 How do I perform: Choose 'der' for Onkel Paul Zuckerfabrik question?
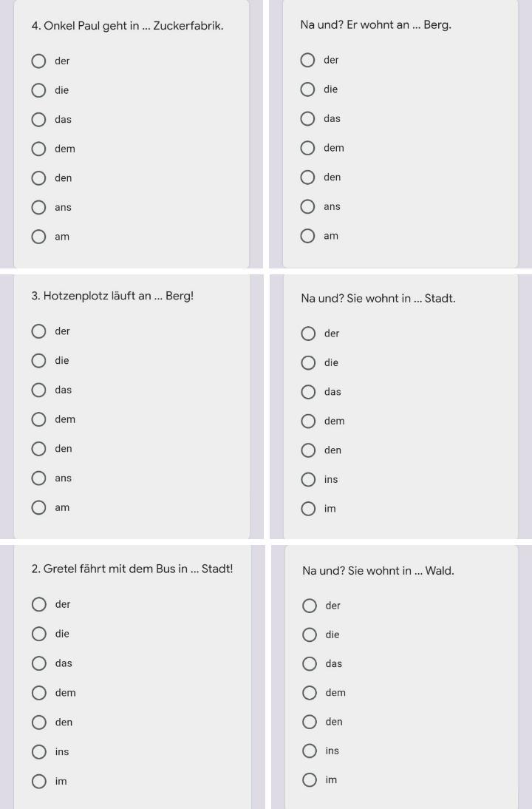38,61
